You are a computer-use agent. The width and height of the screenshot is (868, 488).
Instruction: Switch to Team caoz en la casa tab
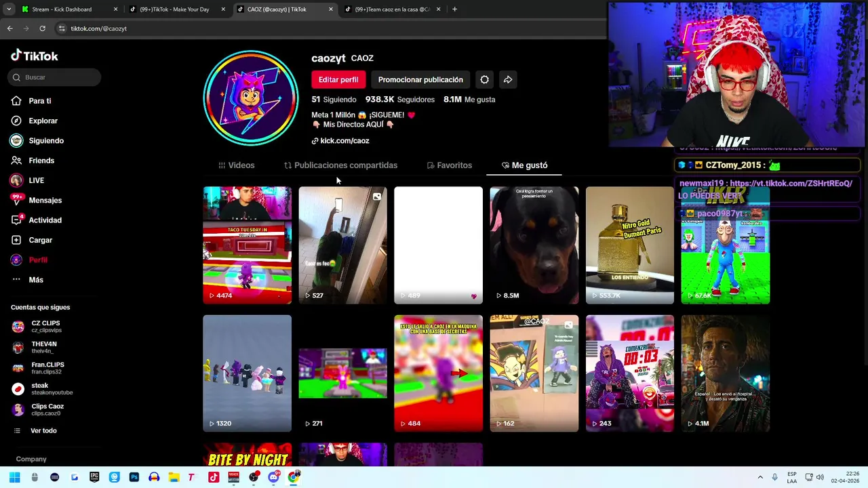click(393, 9)
